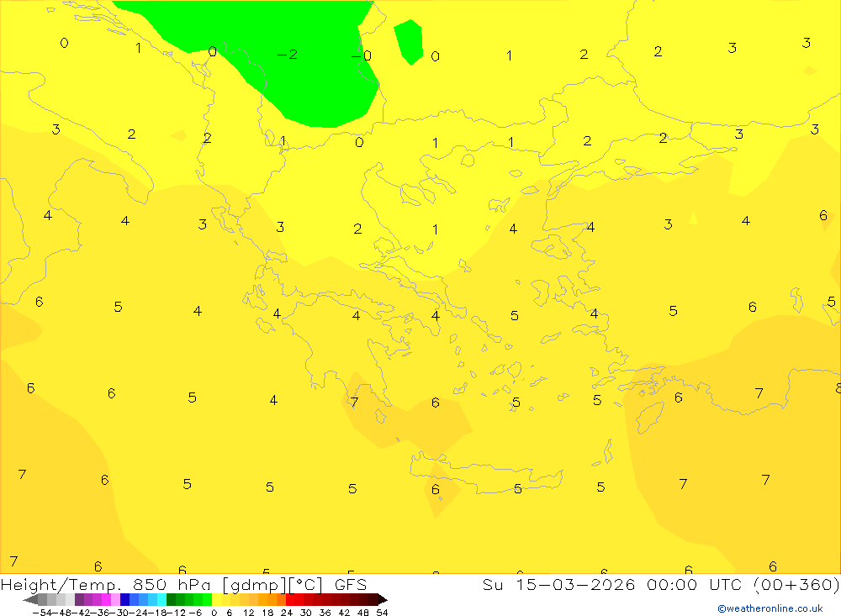This screenshot has width=841, height=616.
Task: Click the '36' color scale label
Action: click(x=325, y=613)
